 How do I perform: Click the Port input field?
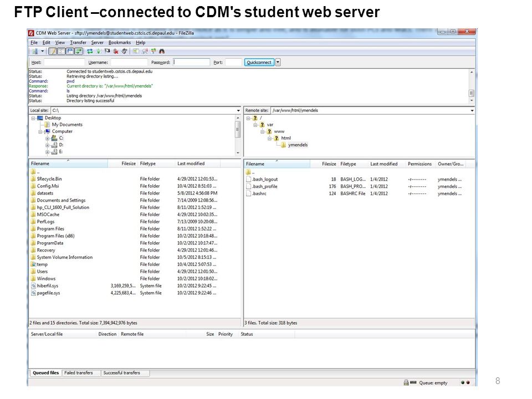[x=233, y=63]
